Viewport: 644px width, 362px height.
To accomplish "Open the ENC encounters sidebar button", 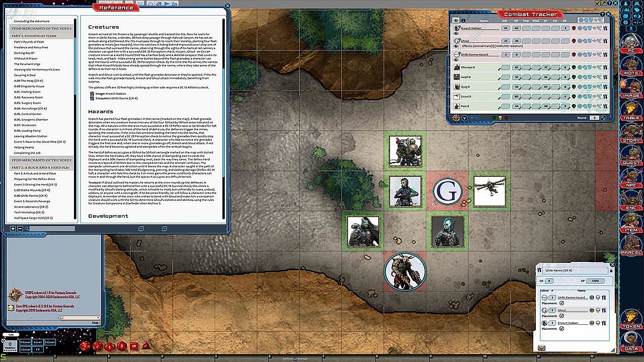I will 631,201.
